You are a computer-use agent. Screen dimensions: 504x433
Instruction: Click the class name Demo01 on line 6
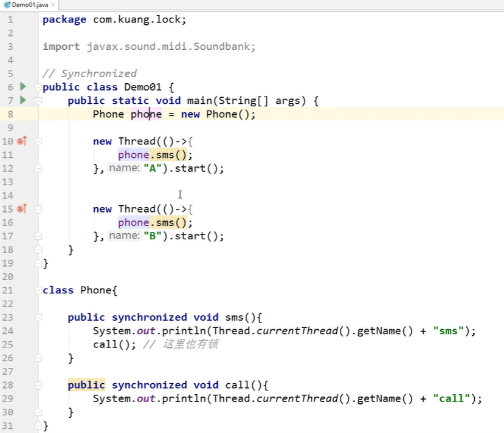pos(143,87)
